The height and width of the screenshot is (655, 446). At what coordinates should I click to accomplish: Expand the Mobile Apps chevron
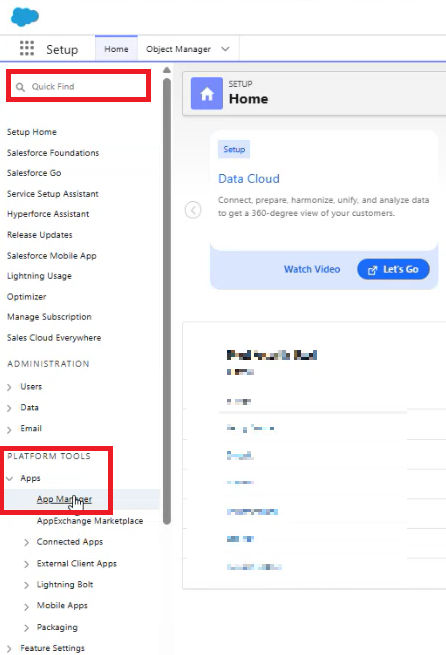(x=26, y=606)
